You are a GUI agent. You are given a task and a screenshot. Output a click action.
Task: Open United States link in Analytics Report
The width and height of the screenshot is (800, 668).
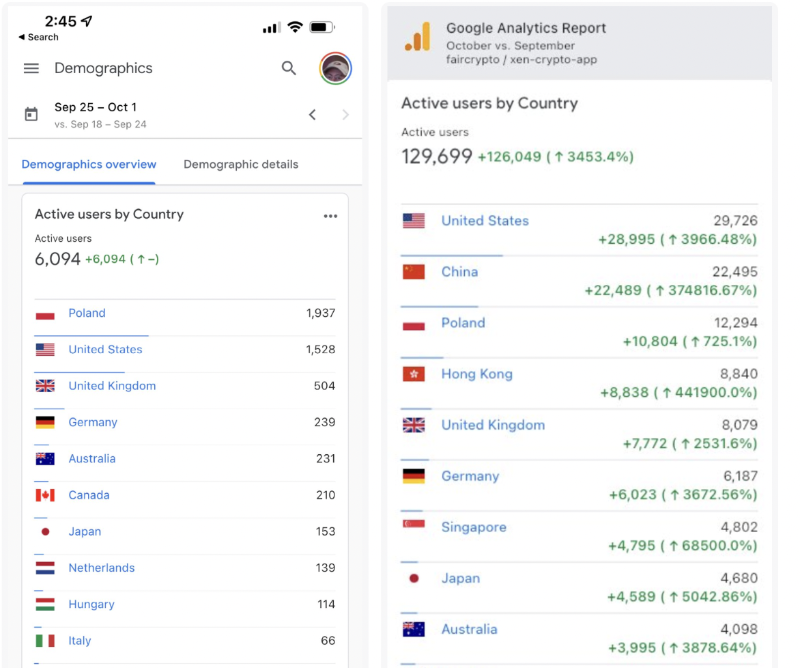pos(485,220)
